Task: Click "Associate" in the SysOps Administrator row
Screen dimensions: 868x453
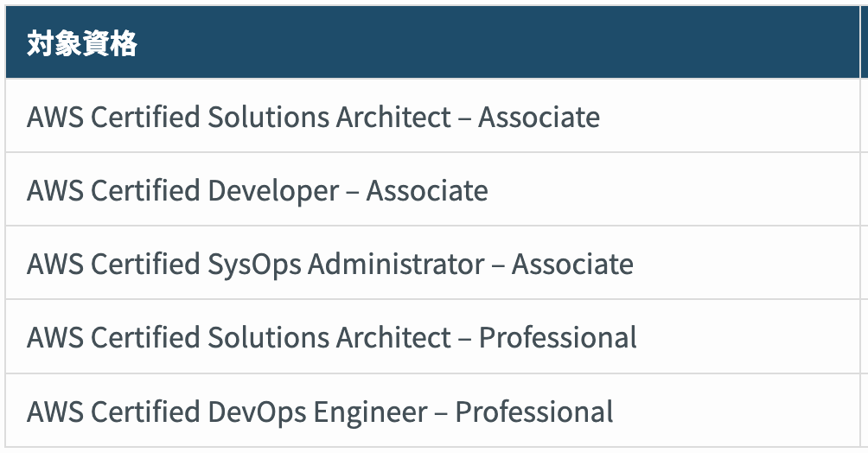Action: click(572, 264)
